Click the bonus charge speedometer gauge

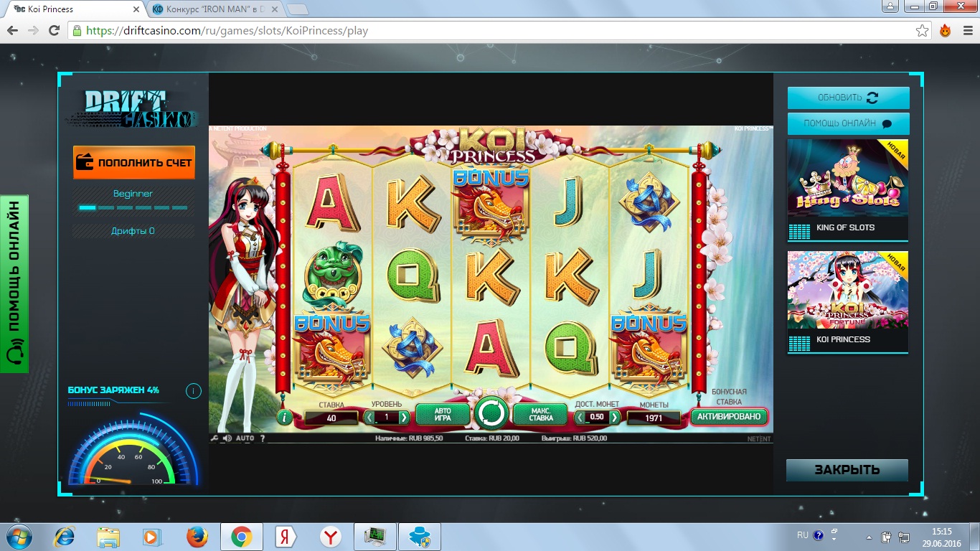pos(133,450)
